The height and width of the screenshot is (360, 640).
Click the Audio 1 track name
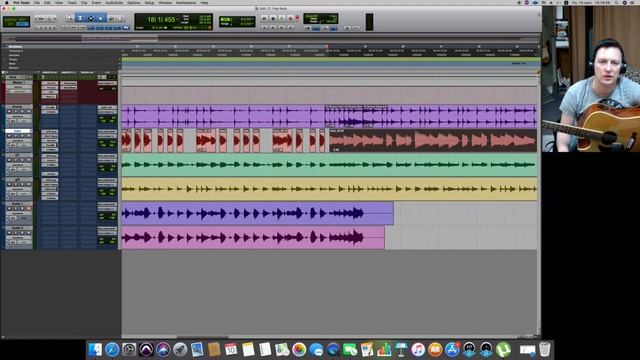(18, 204)
